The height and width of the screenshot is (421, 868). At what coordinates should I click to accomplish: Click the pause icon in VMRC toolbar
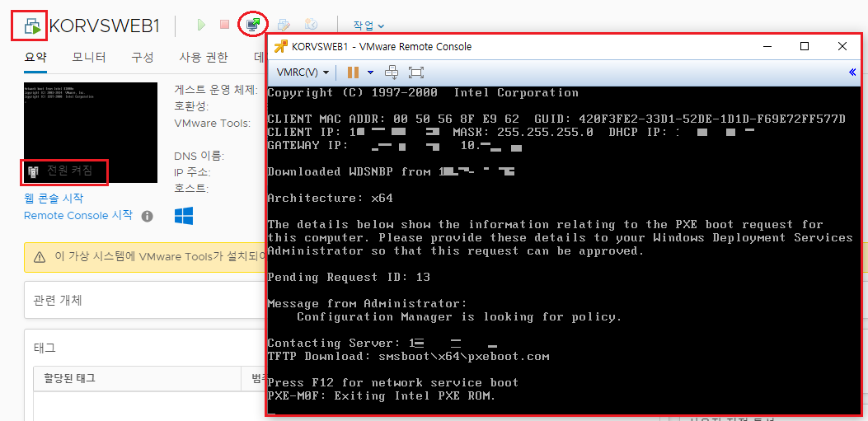click(353, 73)
